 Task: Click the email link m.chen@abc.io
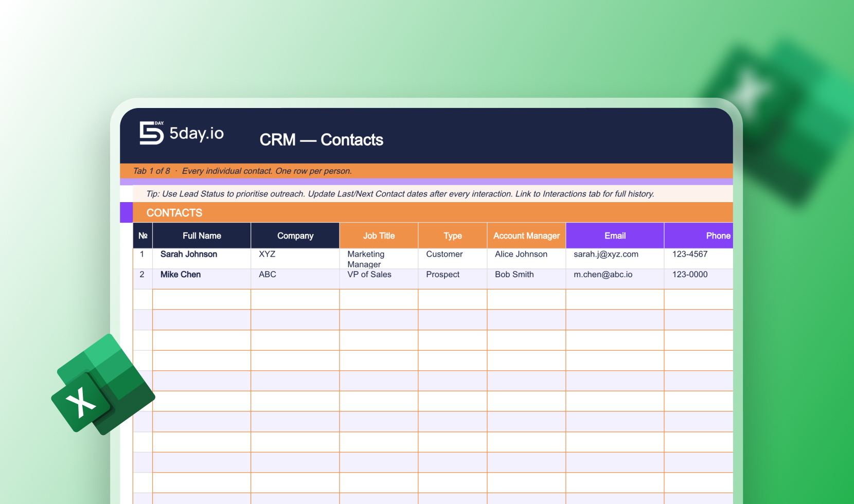(x=603, y=275)
